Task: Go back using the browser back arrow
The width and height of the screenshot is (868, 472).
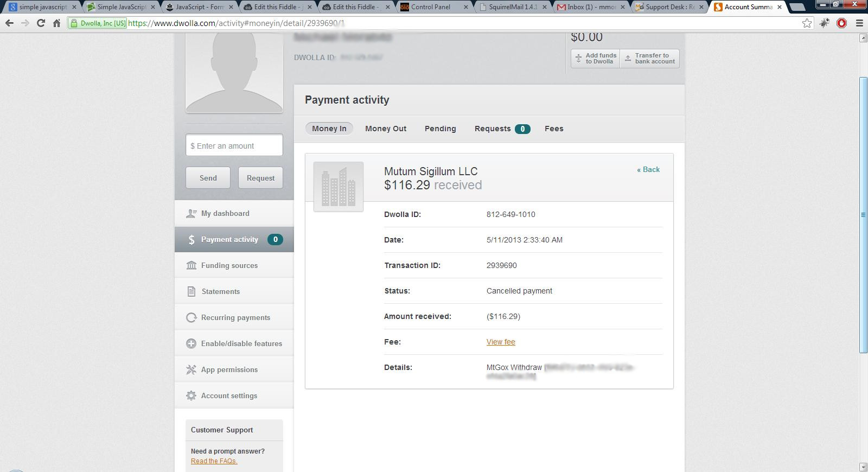Action: click(x=9, y=23)
